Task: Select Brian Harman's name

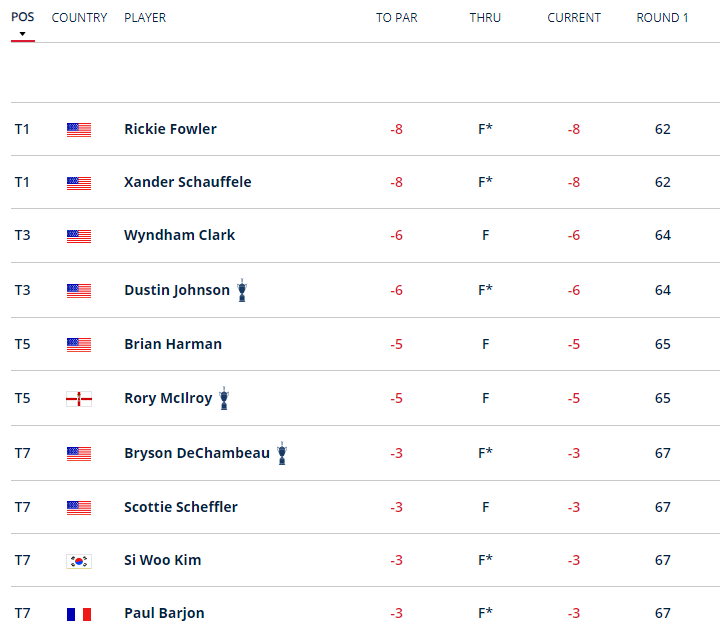Action: point(172,344)
